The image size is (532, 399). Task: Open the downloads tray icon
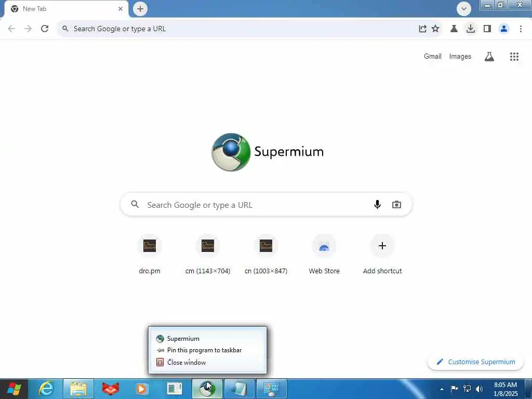pos(471,29)
